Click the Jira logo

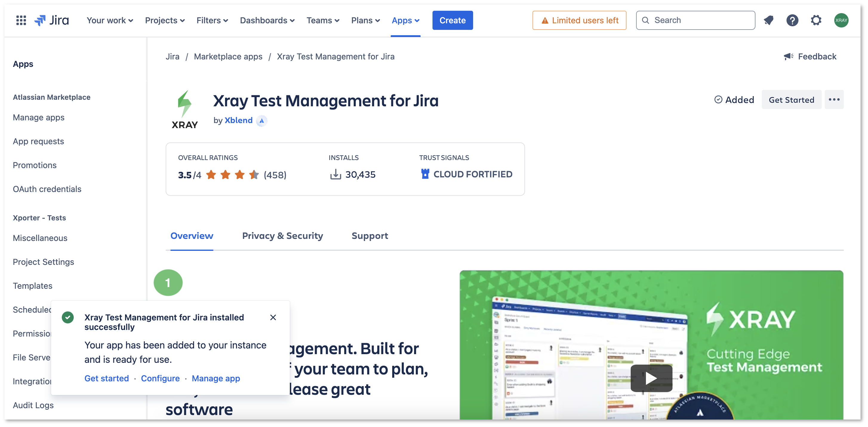click(52, 20)
